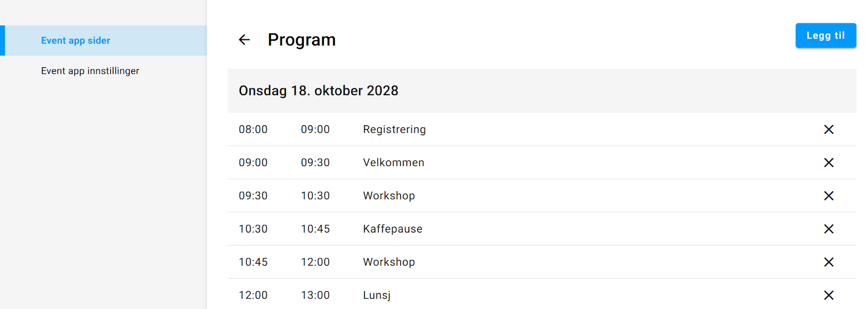The width and height of the screenshot is (868, 309).
Task: Open Event app innstillinger in sidebar
Action: pyautogui.click(x=90, y=71)
